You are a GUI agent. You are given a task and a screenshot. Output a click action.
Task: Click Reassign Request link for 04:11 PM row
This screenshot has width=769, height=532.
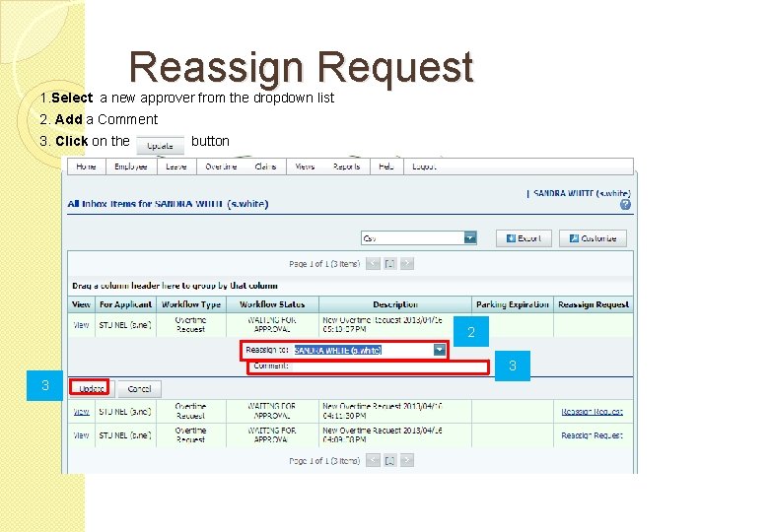[x=592, y=412]
